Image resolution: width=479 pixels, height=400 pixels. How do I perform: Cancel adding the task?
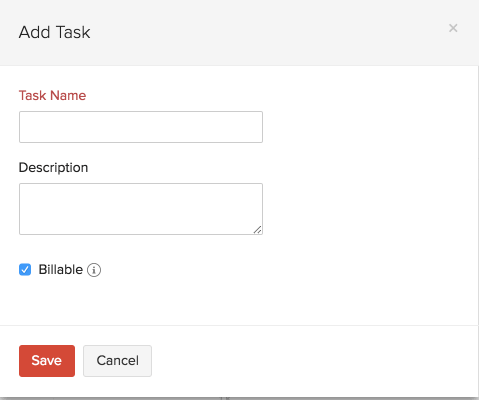click(x=117, y=361)
